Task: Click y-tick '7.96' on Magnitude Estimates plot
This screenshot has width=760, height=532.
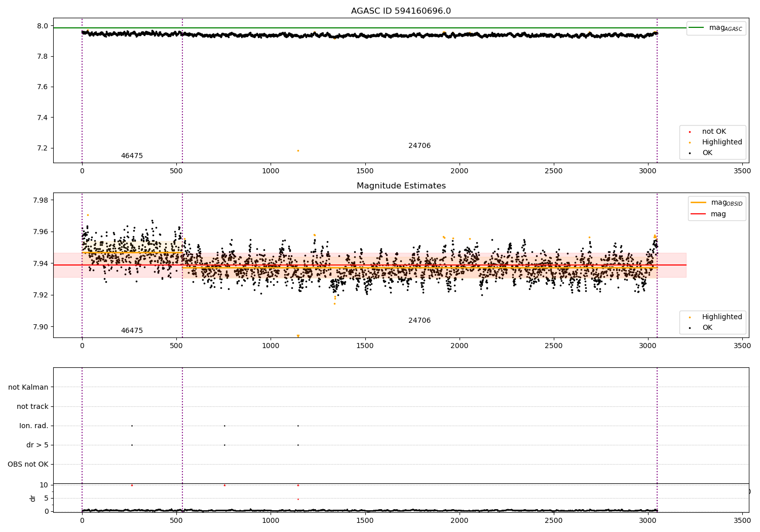Action: click(x=41, y=232)
